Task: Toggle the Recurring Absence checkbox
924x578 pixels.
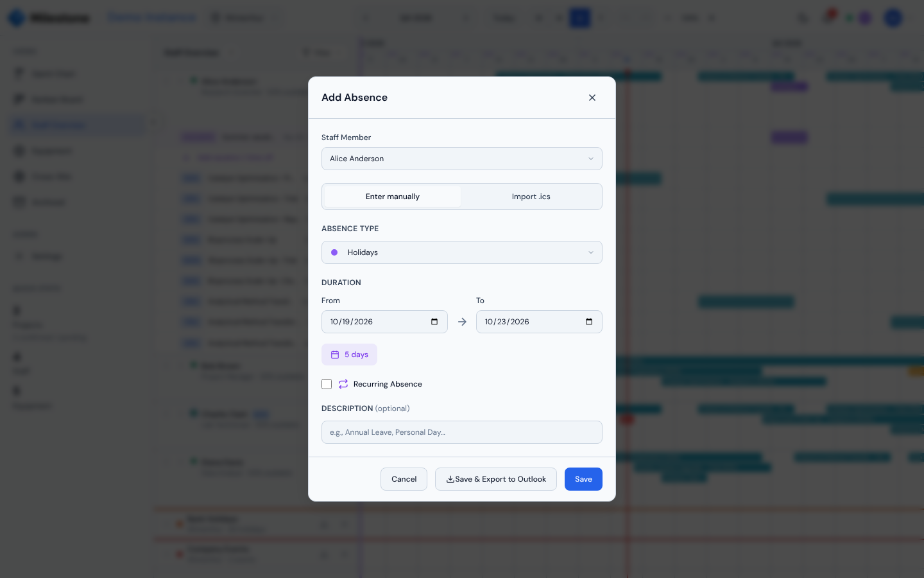Action: [x=327, y=384]
